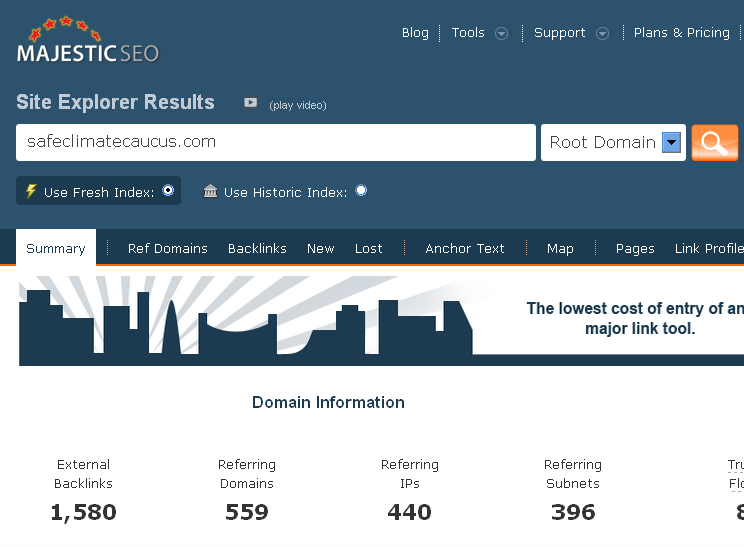Expand the Support menu arrow
744x547 pixels.
(603, 33)
